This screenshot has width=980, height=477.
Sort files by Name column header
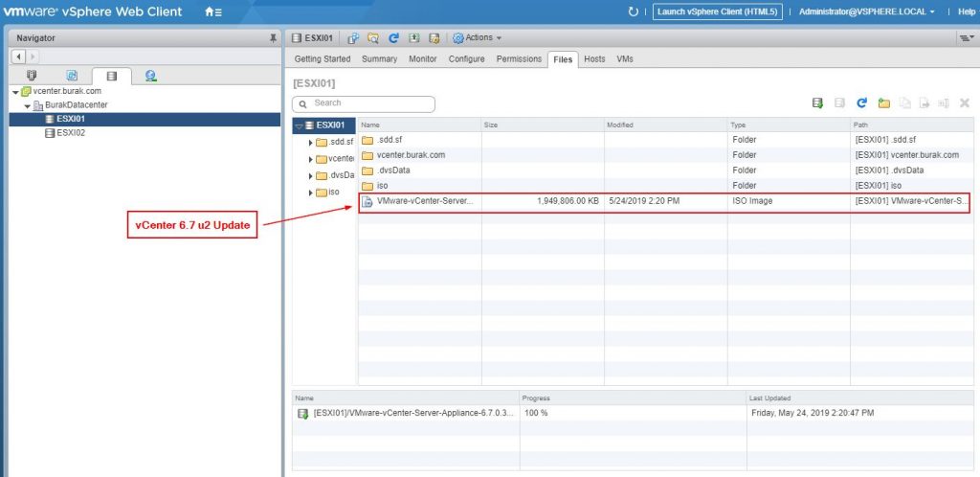coord(419,125)
